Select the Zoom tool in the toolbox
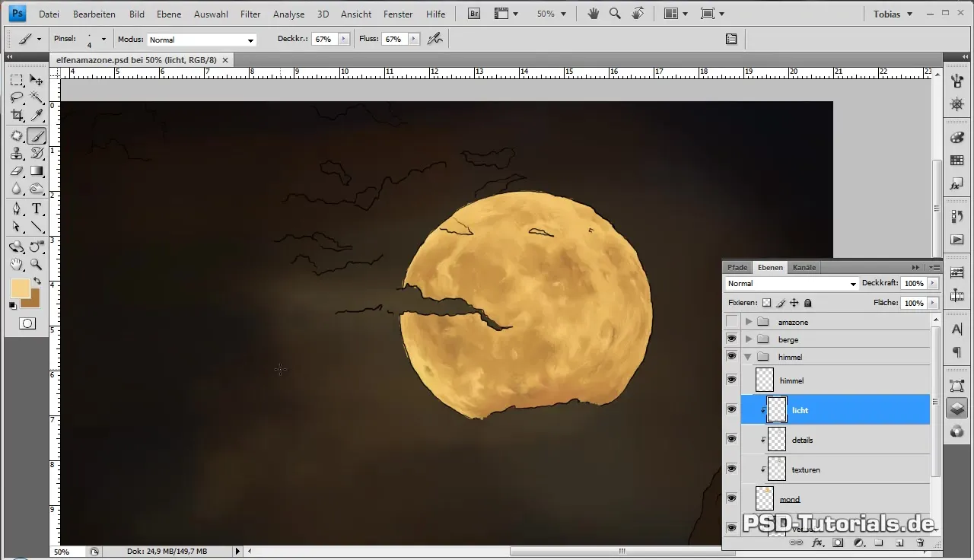 [x=36, y=265]
